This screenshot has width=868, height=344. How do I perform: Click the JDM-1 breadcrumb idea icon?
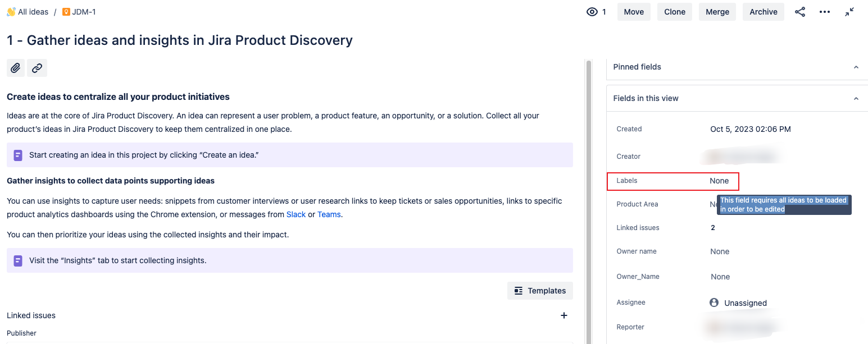66,12
